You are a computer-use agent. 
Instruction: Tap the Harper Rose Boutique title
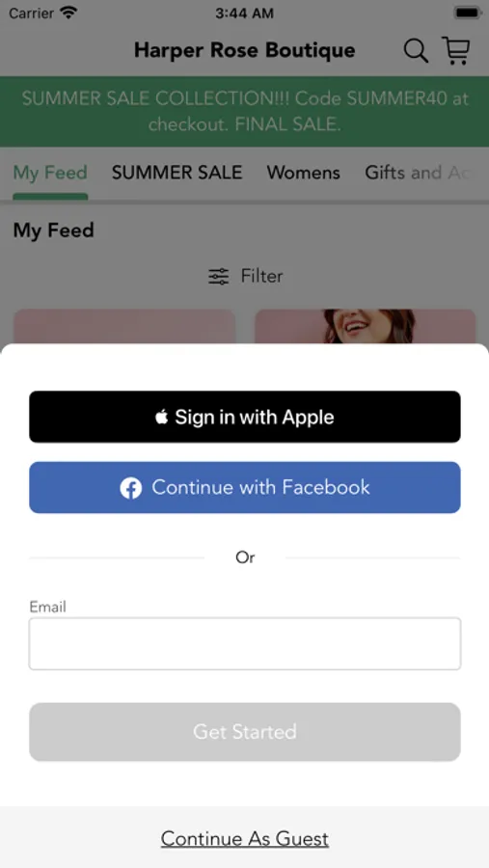click(x=245, y=50)
